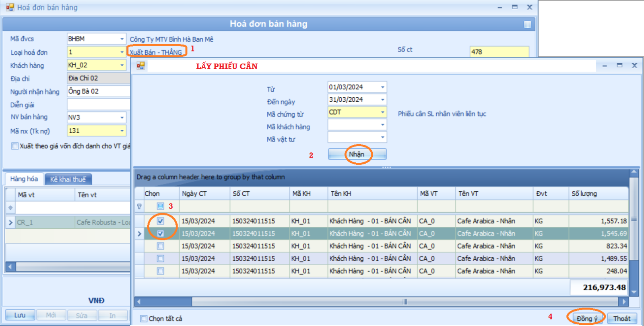Click the Lưu button
The image size is (644, 326).
[x=20, y=315]
